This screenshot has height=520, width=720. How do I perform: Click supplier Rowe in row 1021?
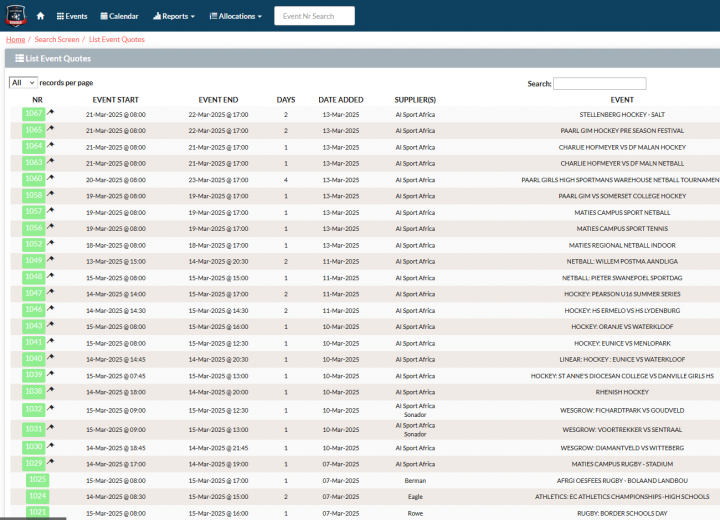click(415, 514)
